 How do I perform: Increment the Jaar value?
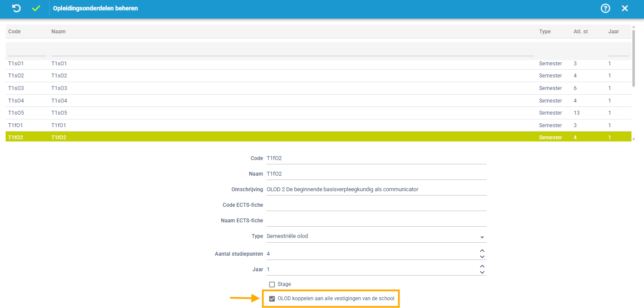click(x=482, y=266)
